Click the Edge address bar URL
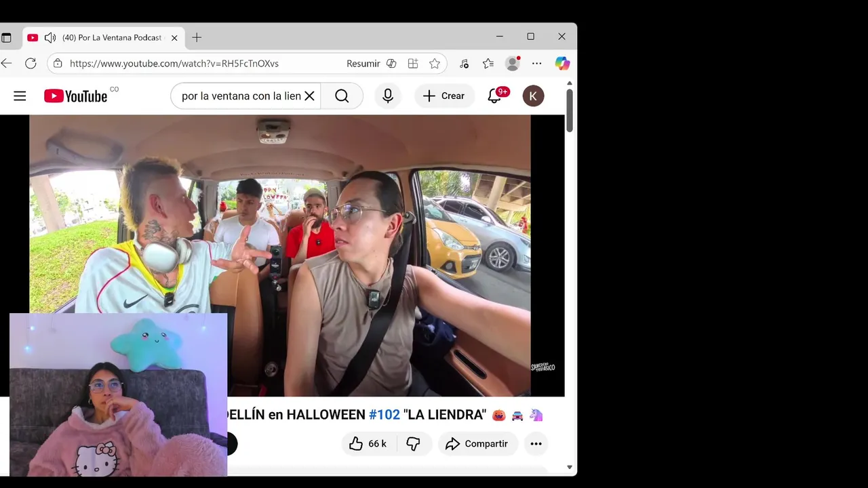The image size is (868, 488). (174, 64)
